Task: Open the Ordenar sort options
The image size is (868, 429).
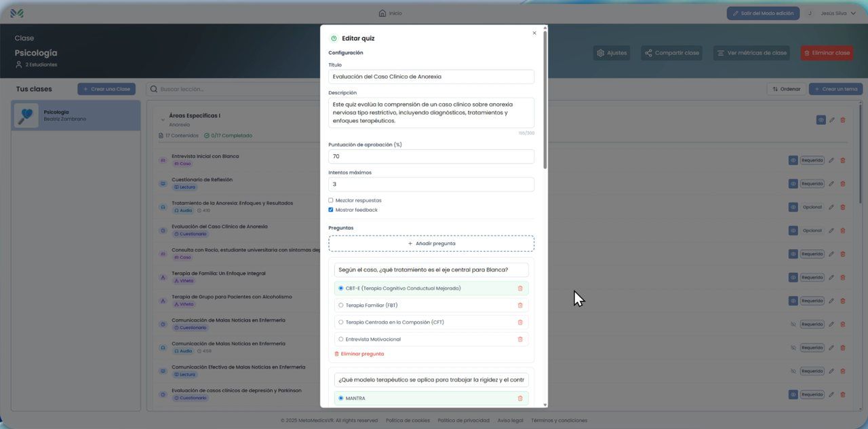Action: click(x=787, y=89)
